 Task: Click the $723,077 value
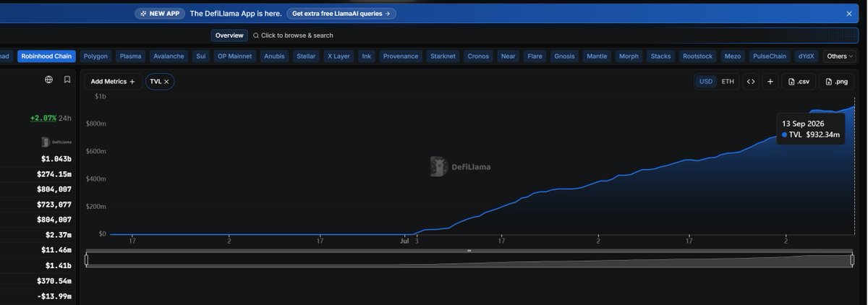(x=54, y=205)
